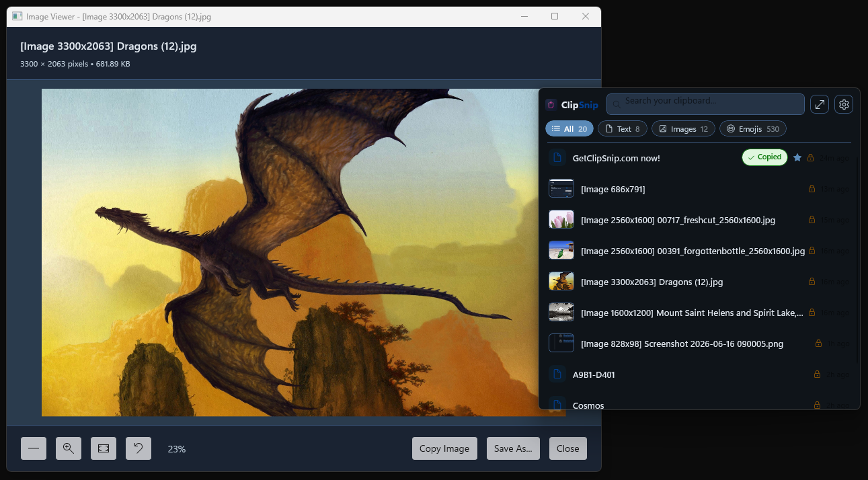Select the 'Cosmos' row text
This screenshot has width=868, height=480.
click(588, 405)
